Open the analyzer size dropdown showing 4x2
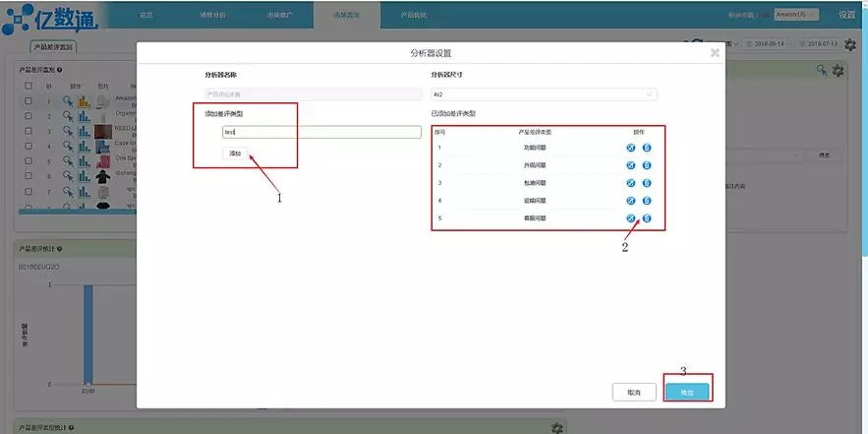 pyautogui.click(x=544, y=94)
